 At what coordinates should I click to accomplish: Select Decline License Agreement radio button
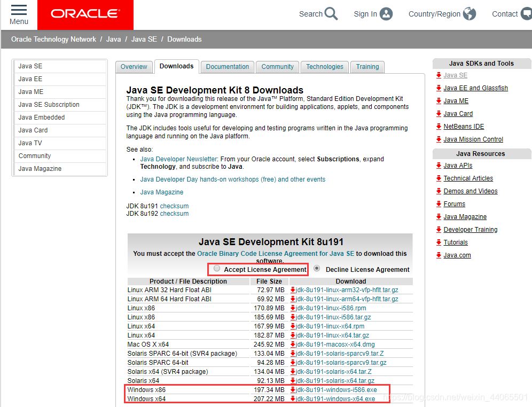coord(317,268)
